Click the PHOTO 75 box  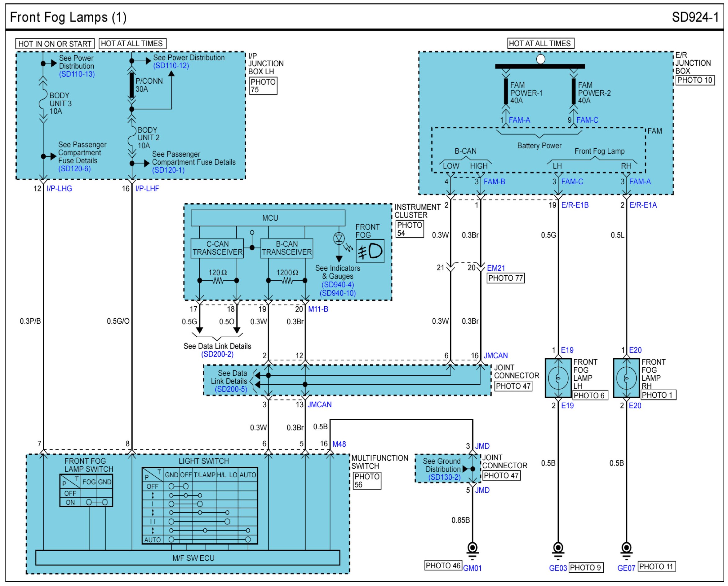tap(263, 86)
